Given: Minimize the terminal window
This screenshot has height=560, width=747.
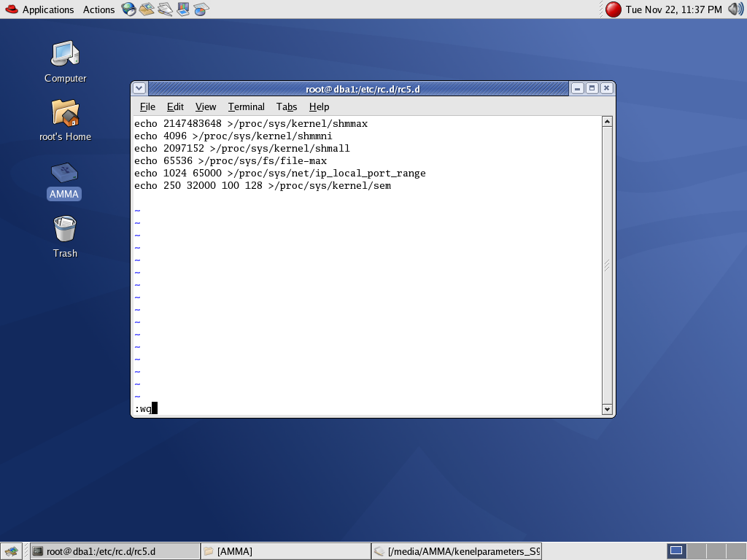Looking at the screenshot, I should click(578, 88).
